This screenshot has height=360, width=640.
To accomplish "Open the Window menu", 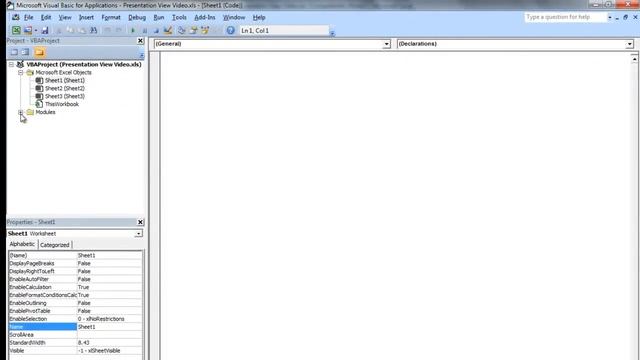I will coord(234,18).
